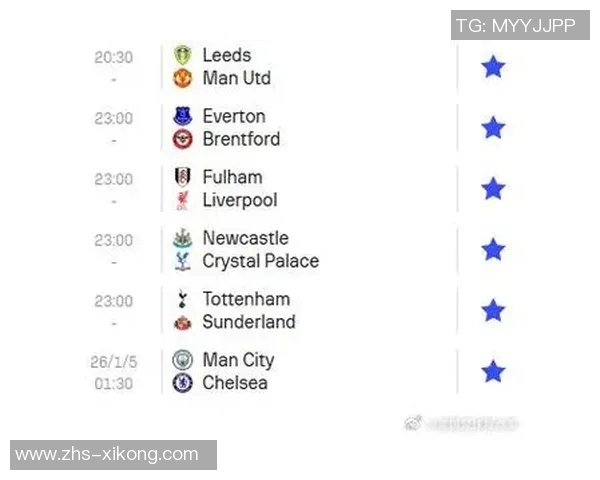Click the TG: MYYJJPP label

click(516, 25)
